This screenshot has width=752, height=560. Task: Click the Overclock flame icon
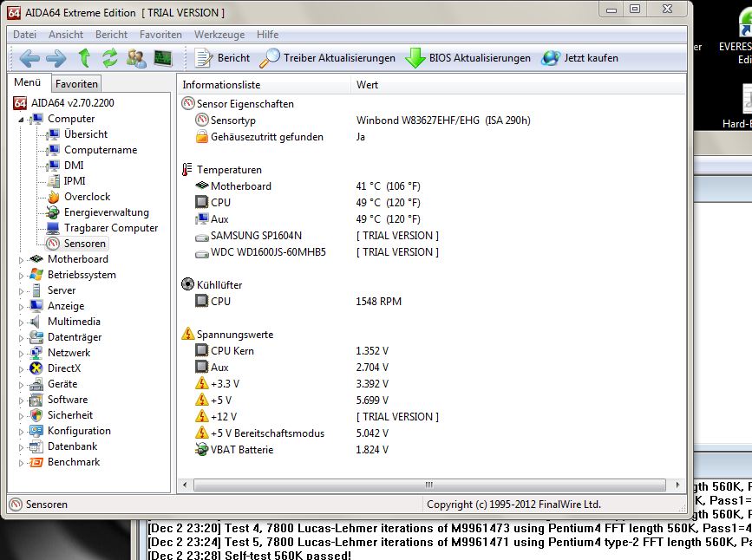53,197
